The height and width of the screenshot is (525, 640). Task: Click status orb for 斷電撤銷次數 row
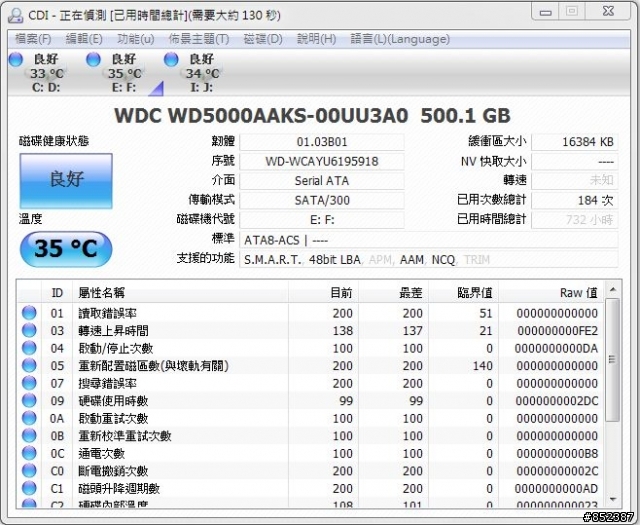(x=29, y=471)
